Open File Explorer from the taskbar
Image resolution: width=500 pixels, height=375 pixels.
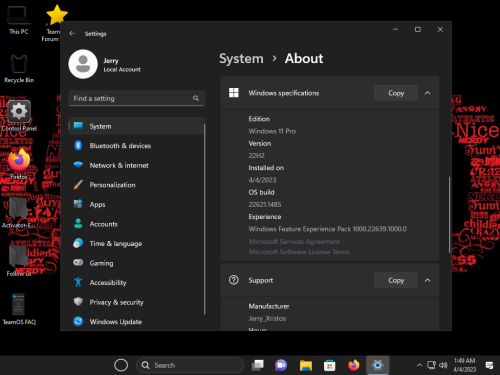coord(305,365)
